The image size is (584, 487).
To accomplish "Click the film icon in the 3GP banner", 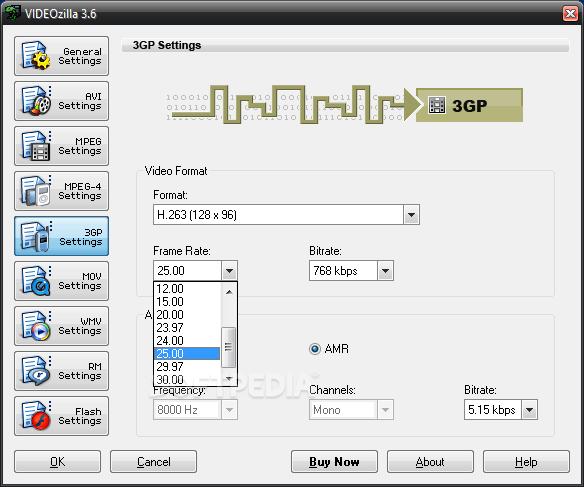I will [x=437, y=105].
